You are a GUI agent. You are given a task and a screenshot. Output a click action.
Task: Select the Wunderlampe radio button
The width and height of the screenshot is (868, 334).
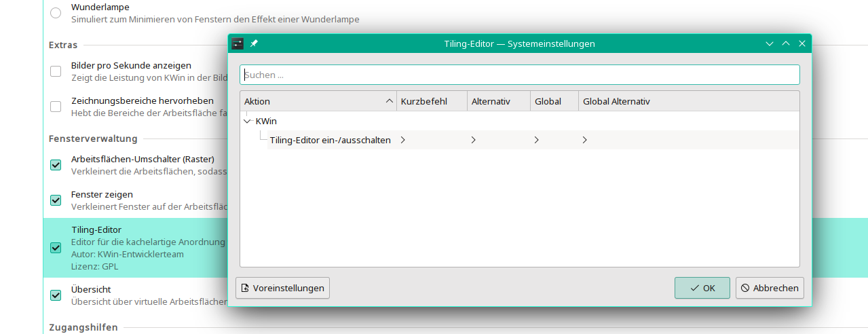pos(56,13)
